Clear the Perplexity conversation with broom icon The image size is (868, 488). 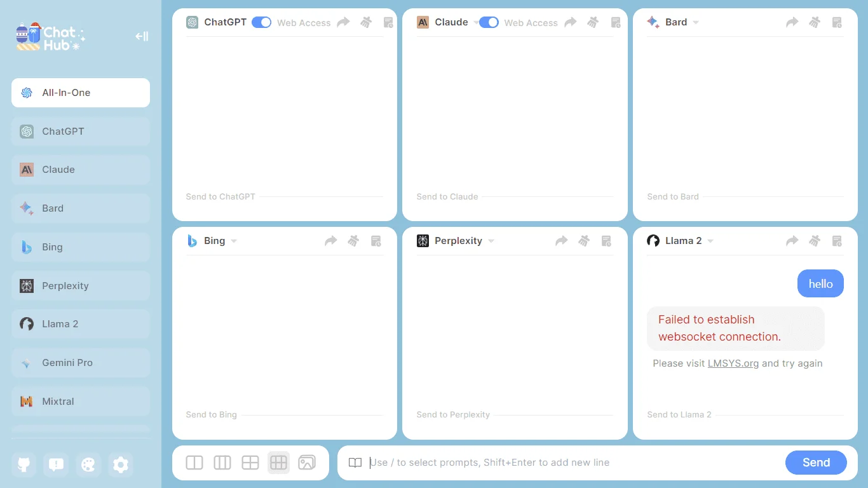tap(584, 241)
